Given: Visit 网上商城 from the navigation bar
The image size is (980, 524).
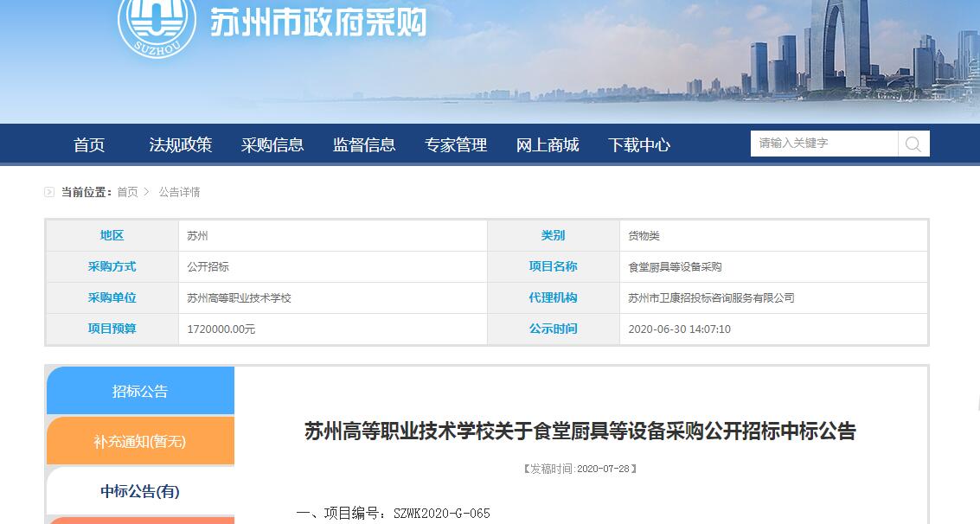Looking at the screenshot, I should pyautogui.click(x=548, y=145).
